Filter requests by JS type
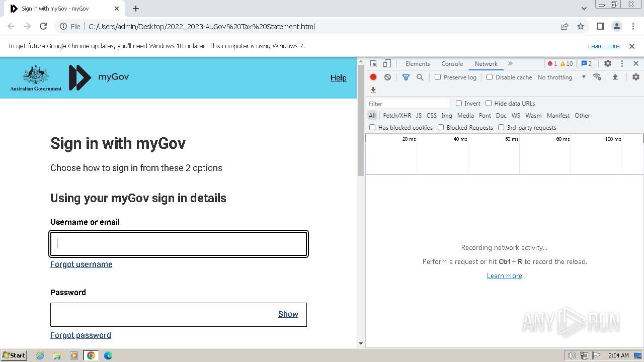This screenshot has width=644, height=362. (x=419, y=116)
